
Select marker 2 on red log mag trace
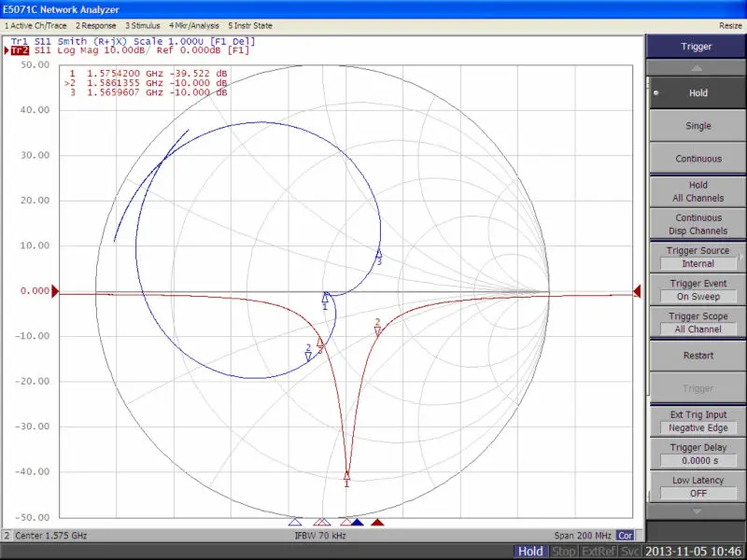pyautogui.click(x=377, y=329)
